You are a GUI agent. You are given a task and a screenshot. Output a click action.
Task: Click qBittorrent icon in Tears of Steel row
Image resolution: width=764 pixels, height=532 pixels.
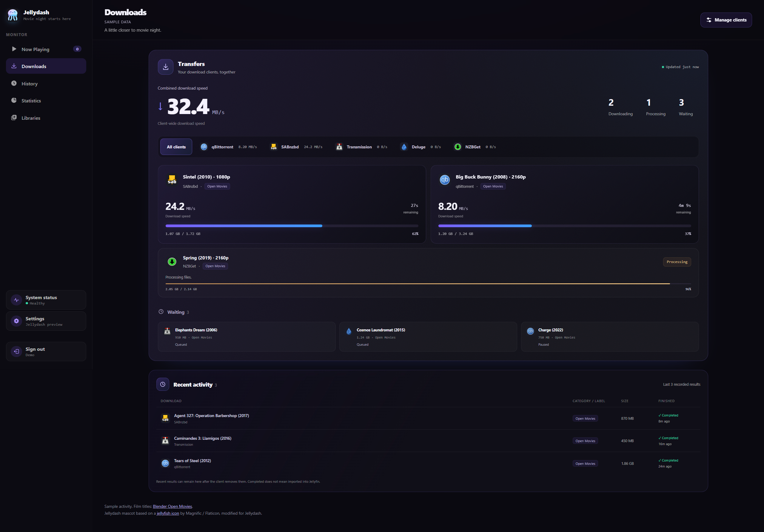click(x=165, y=463)
